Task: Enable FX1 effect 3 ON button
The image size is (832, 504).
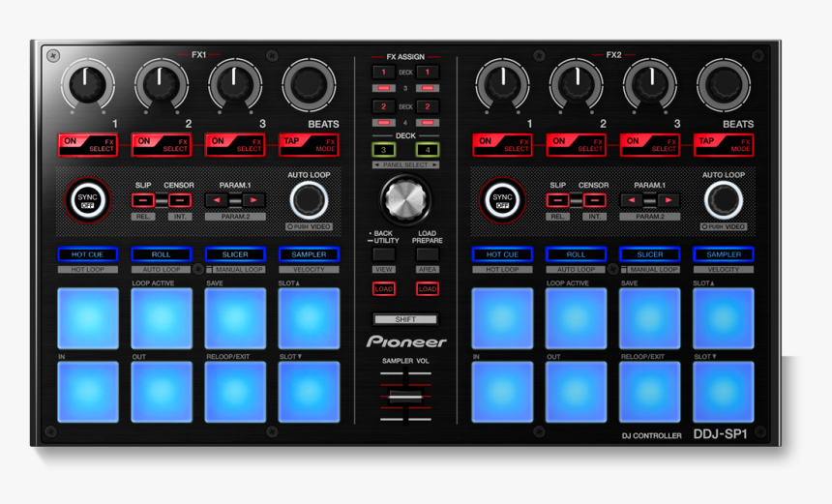Action: 236,145
